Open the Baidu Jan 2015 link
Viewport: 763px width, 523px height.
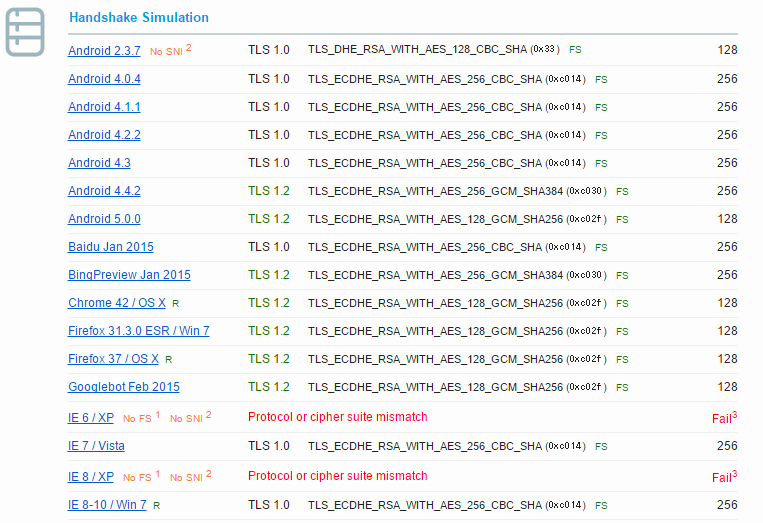(110, 247)
